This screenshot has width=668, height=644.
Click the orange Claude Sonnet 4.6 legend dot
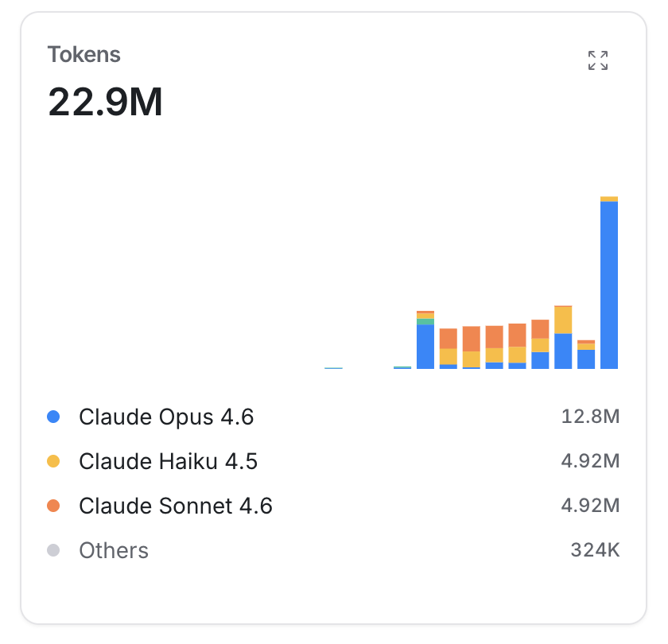coord(53,506)
